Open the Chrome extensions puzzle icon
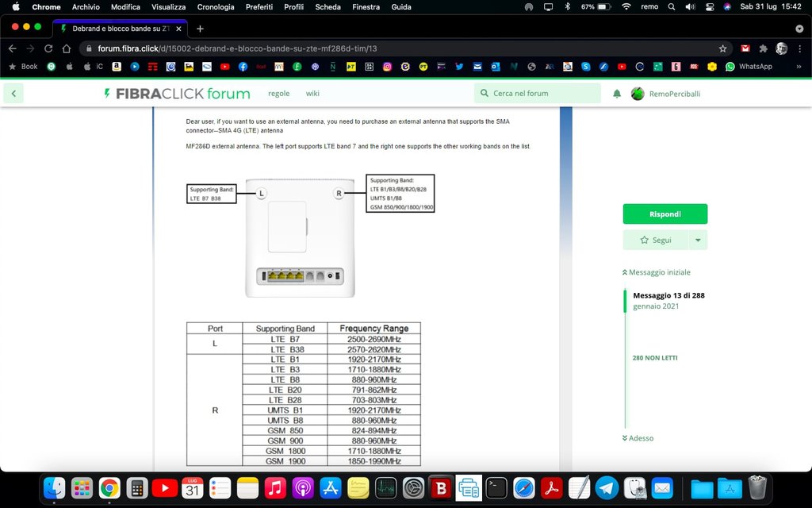Viewport: 812px width, 508px height. pyautogui.click(x=763, y=48)
